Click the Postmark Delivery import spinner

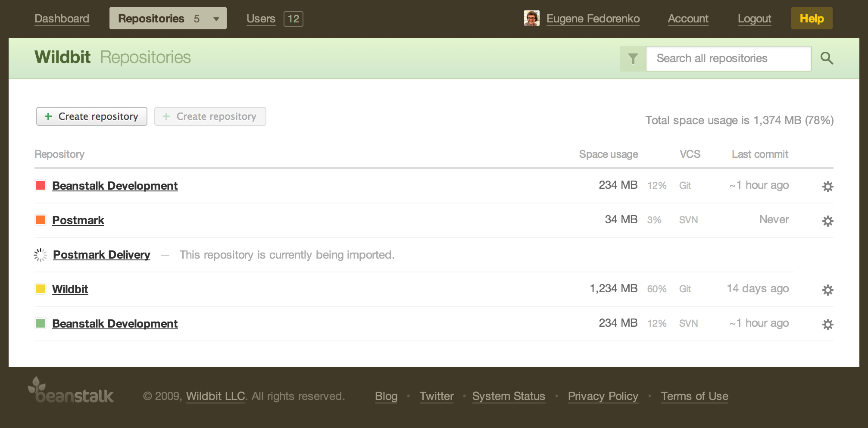[41, 255]
